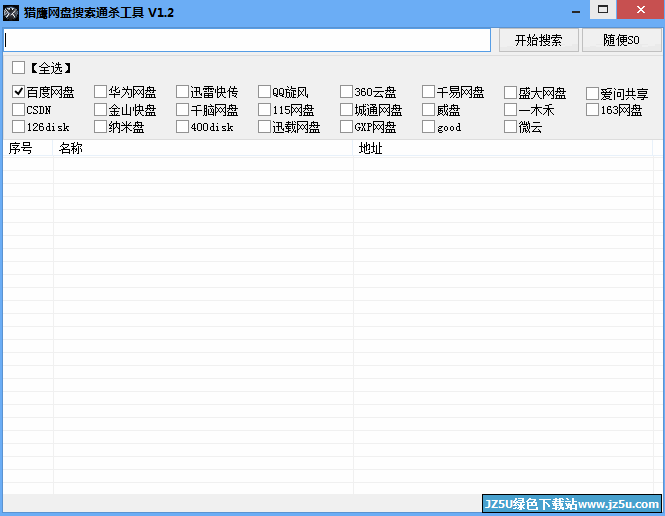Screen dimensions: 665x516
Task: Minimize the 猎鹰网盘搜索 window
Action: point(576,10)
